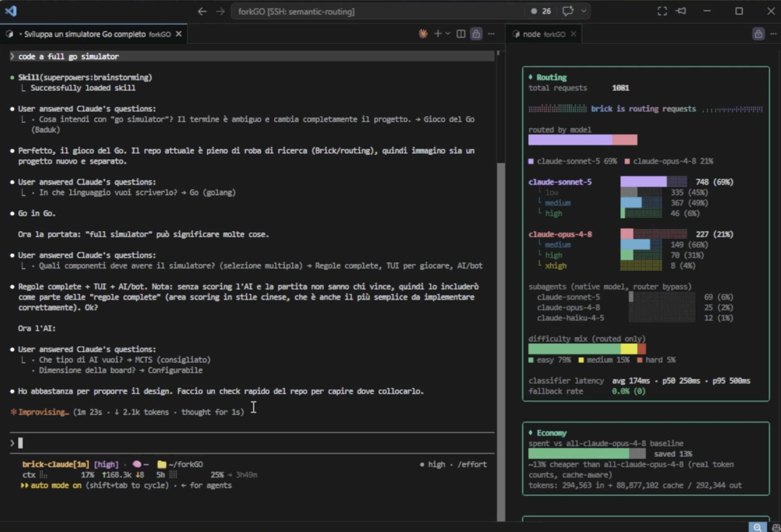Click the Economy panel heading
781x532 pixels.
click(551, 433)
